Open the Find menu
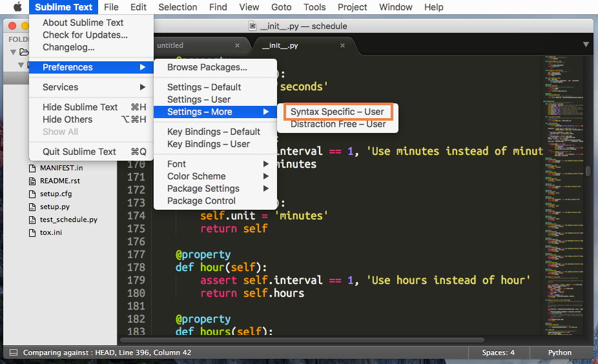 (x=218, y=7)
